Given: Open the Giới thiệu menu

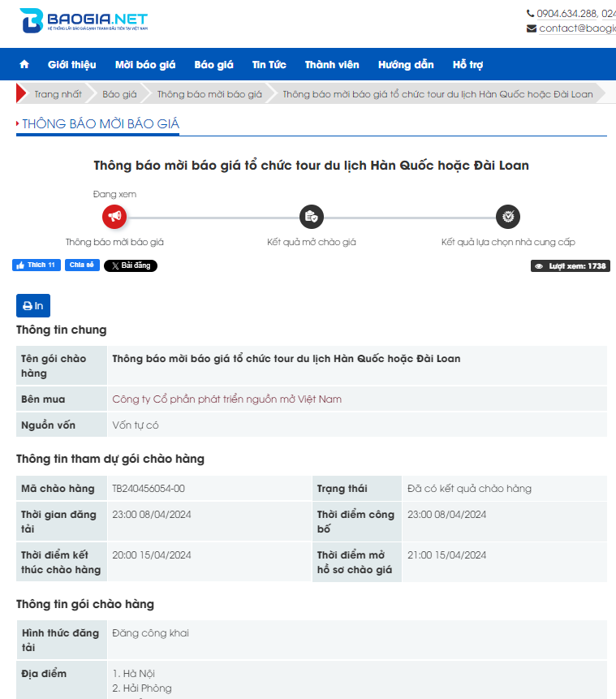Looking at the screenshot, I should pyautogui.click(x=71, y=65).
